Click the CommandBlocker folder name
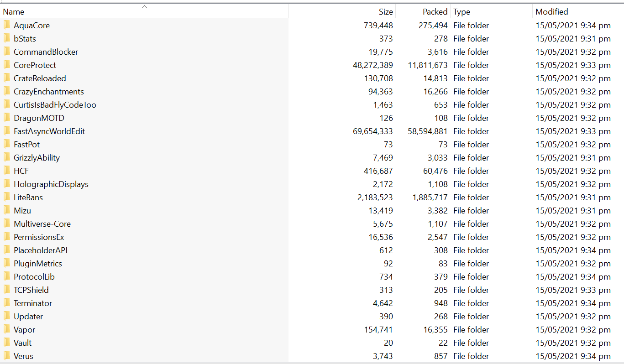Screen dimensions: 624x364 click(46, 52)
